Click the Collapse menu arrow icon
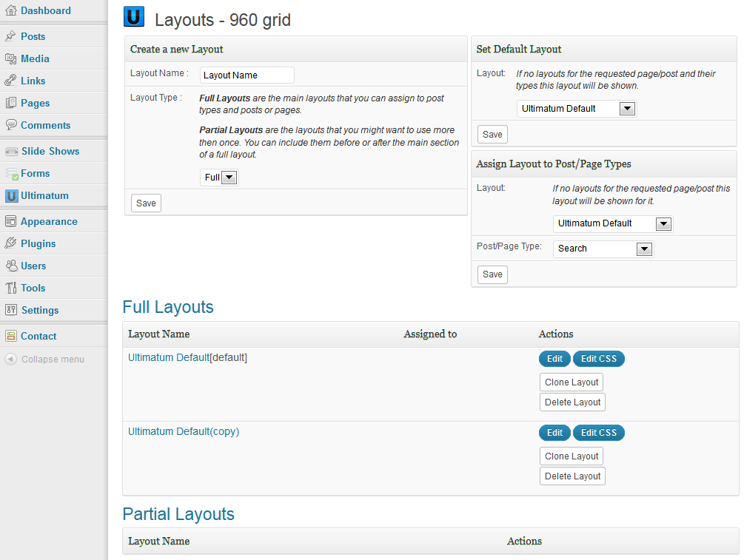The width and height of the screenshot is (744, 560). 10,360
